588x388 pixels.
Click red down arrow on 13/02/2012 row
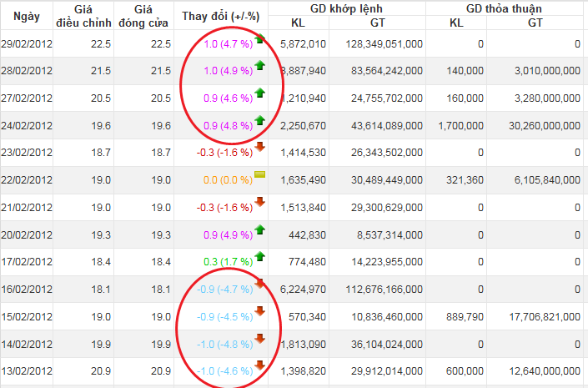(260, 365)
